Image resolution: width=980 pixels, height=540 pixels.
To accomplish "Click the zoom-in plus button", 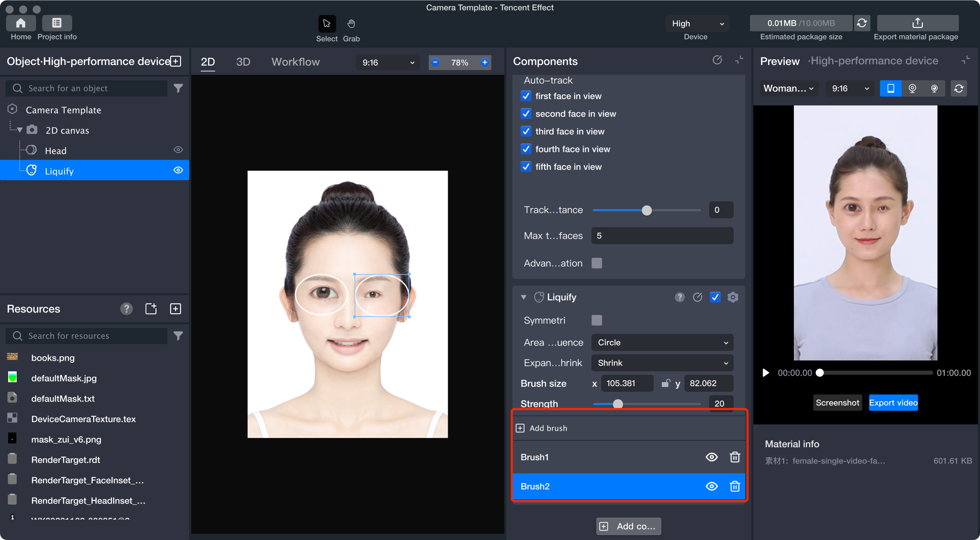I will coord(484,62).
